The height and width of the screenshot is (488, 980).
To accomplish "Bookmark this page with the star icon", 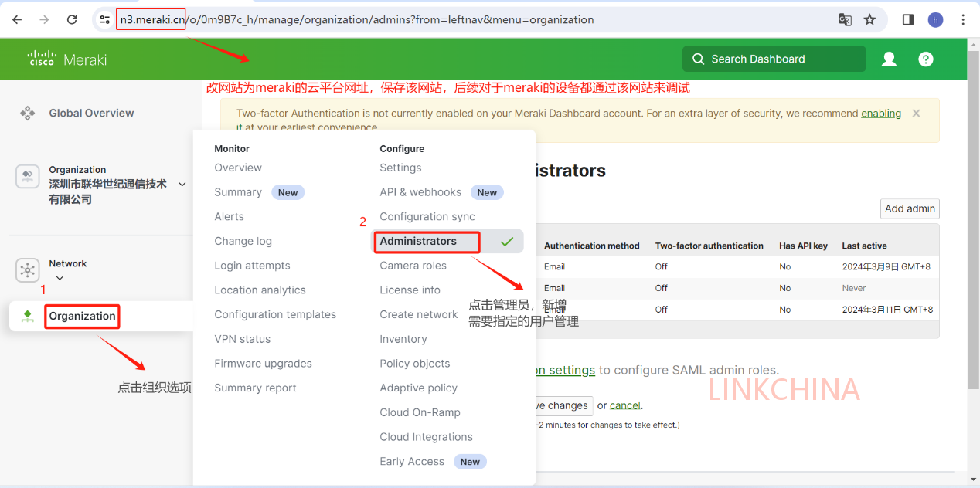I will pyautogui.click(x=870, y=19).
